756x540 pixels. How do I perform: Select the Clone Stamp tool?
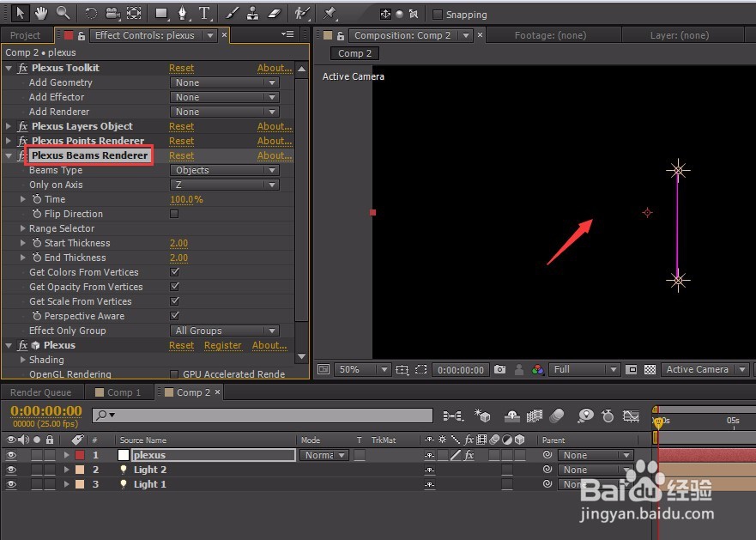[x=252, y=14]
